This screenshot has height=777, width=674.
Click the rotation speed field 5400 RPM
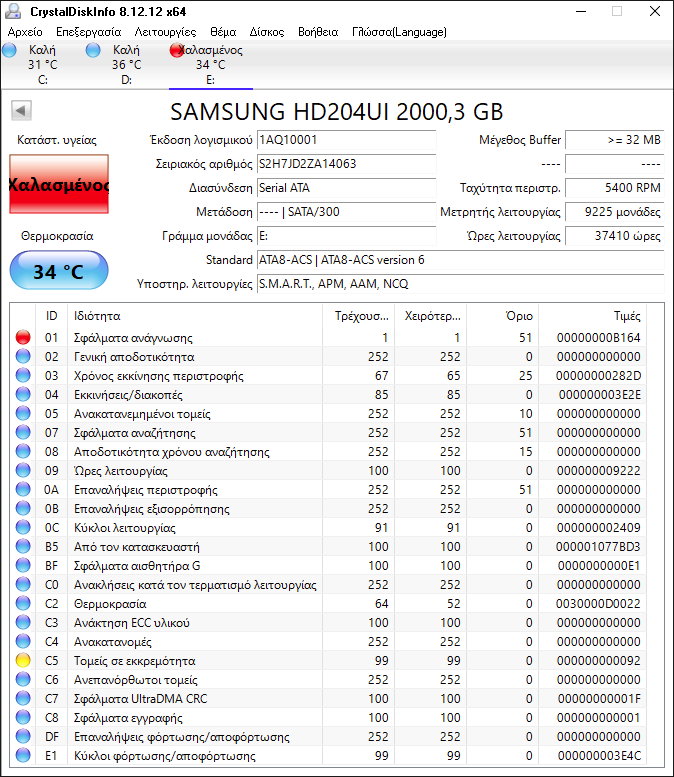[x=615, y=188]
